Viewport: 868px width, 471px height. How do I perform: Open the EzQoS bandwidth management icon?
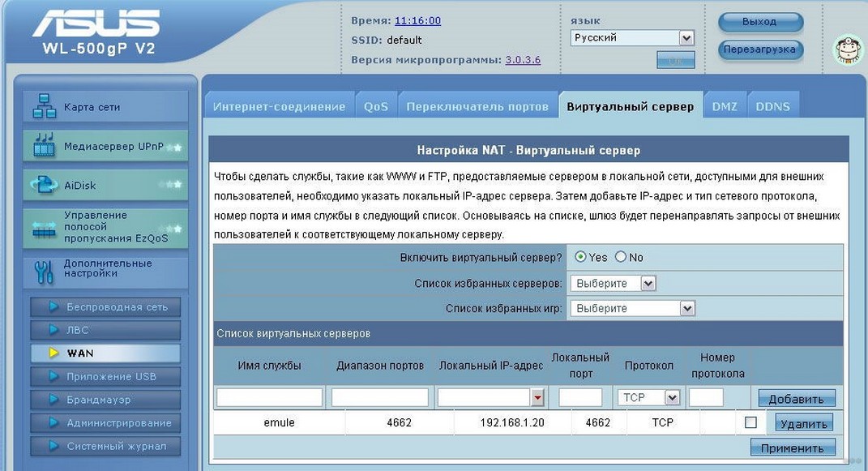click(x=43, y=228)
